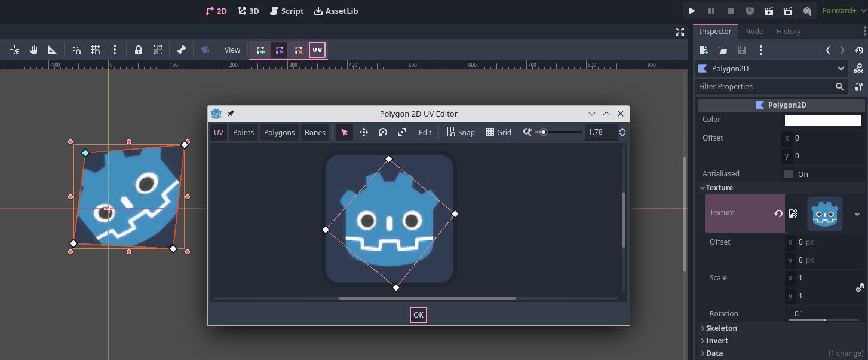868x360 pixels.
Task: Select the UV mode button in UV Editor
Action: click(219, 132)
